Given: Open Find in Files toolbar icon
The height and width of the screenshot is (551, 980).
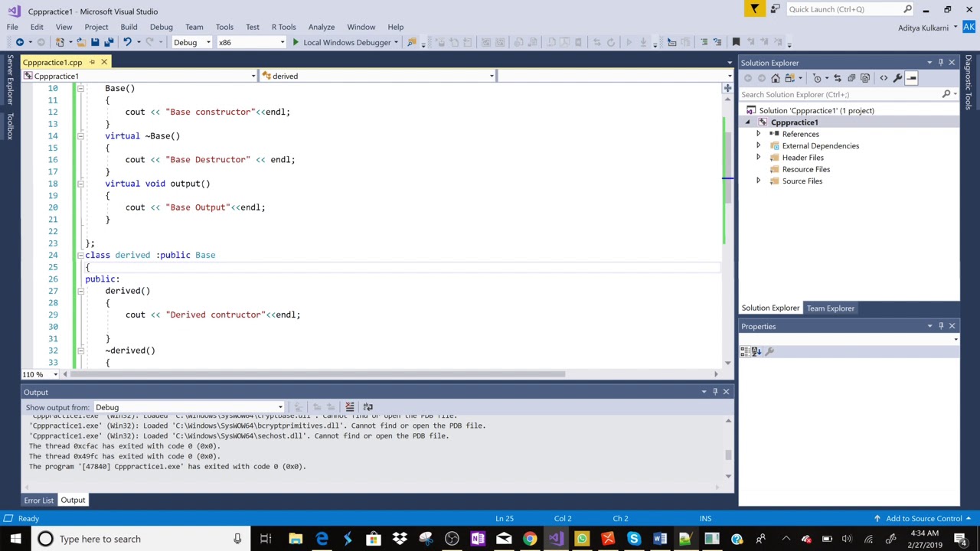Looking at the screenshot, I should point(412,42).
